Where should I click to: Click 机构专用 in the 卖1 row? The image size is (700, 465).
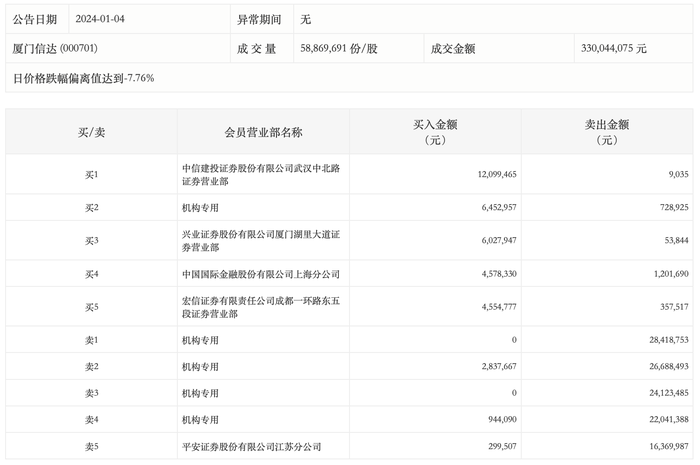pos(200,340)
